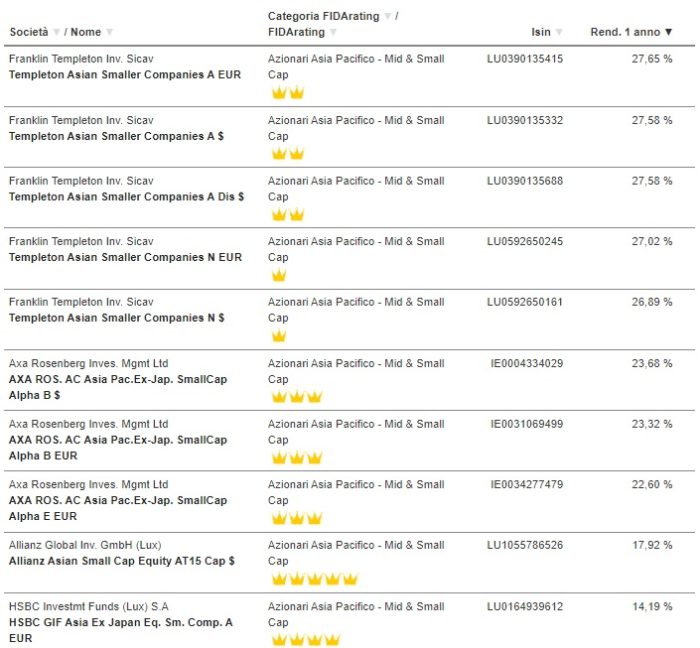
Task: Click crown rating of Templeton A EUR fund
Action: tap(288, 93)
